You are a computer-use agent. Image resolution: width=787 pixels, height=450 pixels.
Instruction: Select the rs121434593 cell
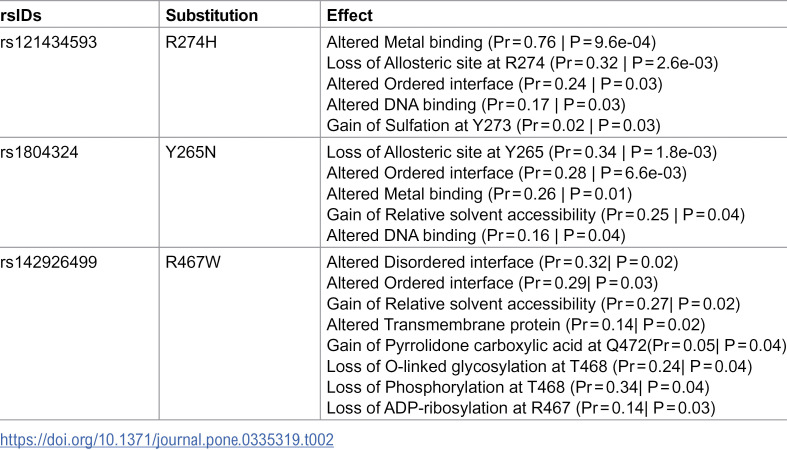[x=48, y=42]
